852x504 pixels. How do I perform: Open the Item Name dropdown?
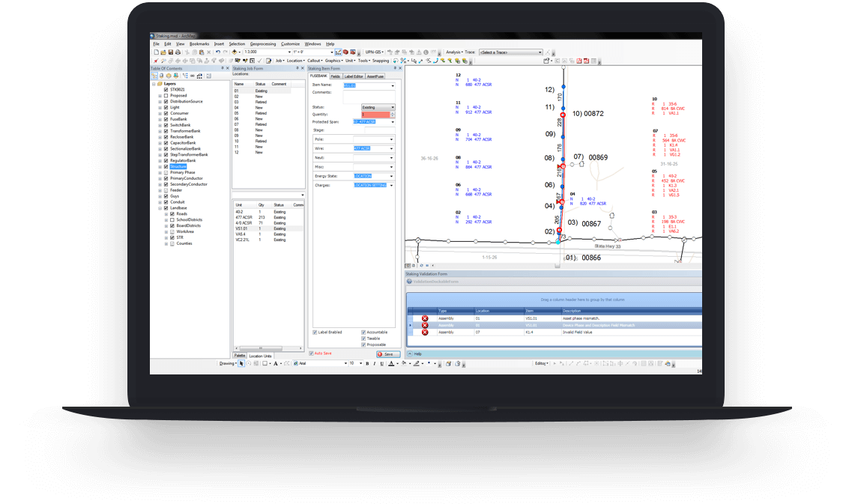coord(393,86)
